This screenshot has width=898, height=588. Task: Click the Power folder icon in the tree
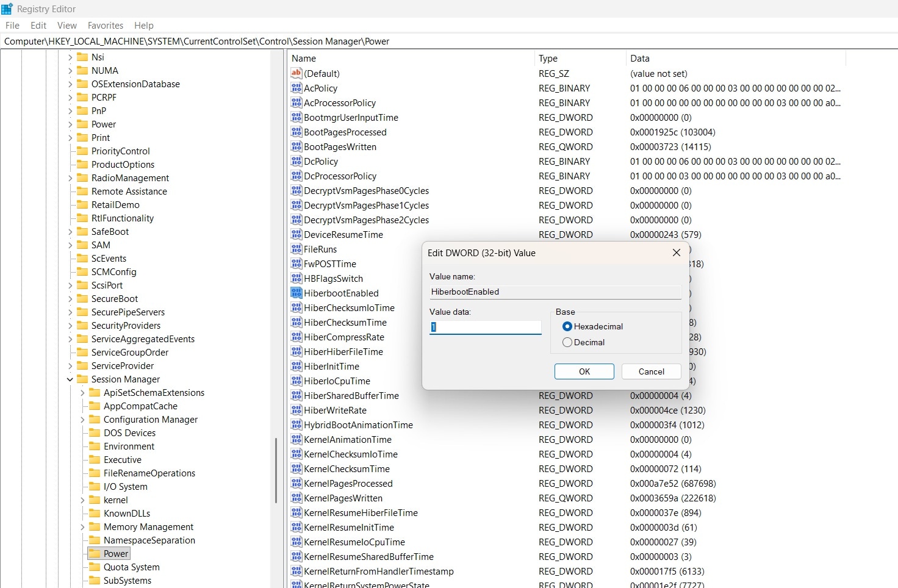pos(96,553)
